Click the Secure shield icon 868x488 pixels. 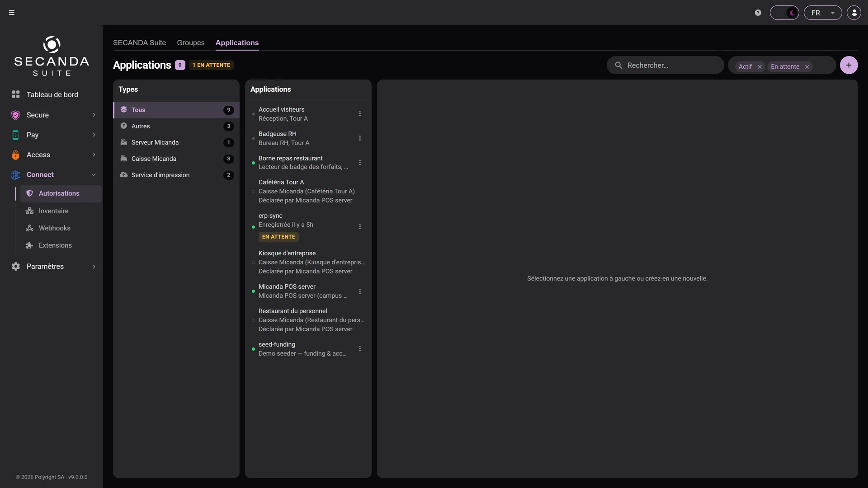[16, 115]
